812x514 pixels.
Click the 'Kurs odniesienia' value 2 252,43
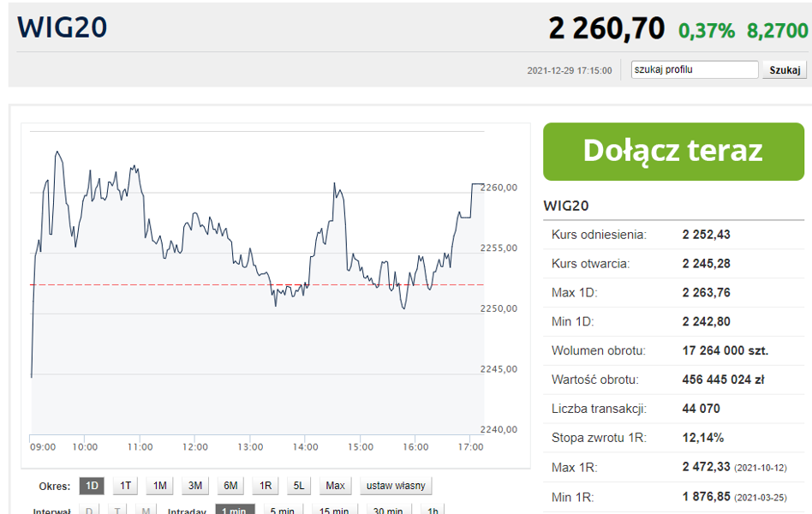pyautogui.click(x=706, y=235)
